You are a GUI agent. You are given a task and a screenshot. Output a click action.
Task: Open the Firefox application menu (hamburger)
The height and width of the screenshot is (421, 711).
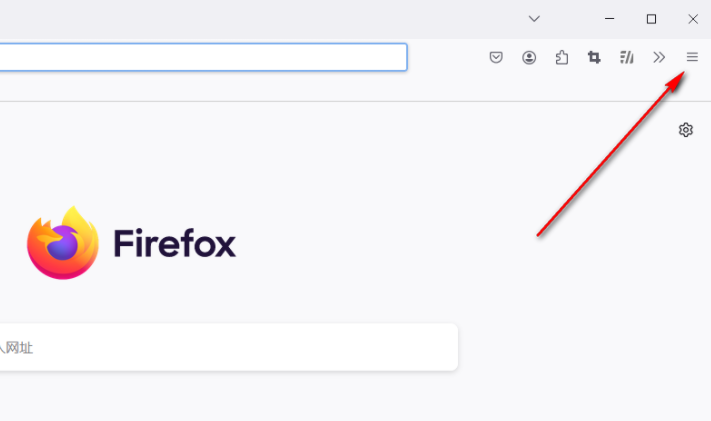692,57
